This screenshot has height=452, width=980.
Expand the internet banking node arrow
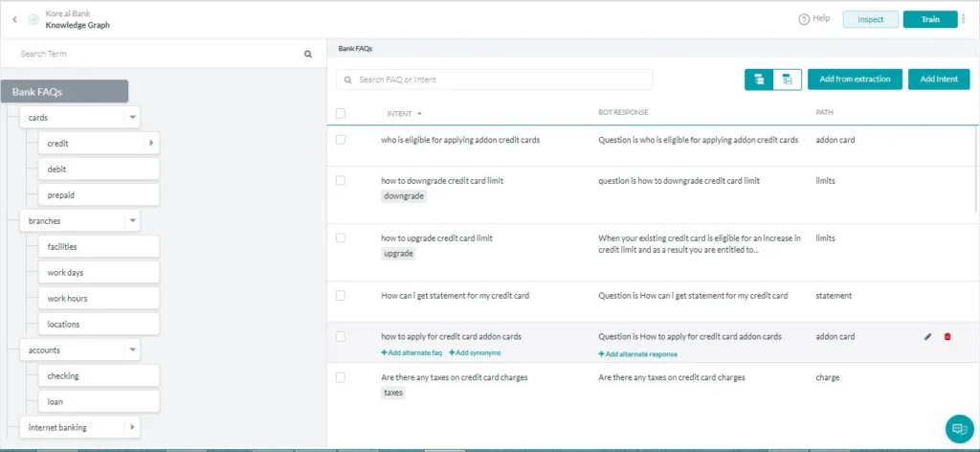click(132, 428)
